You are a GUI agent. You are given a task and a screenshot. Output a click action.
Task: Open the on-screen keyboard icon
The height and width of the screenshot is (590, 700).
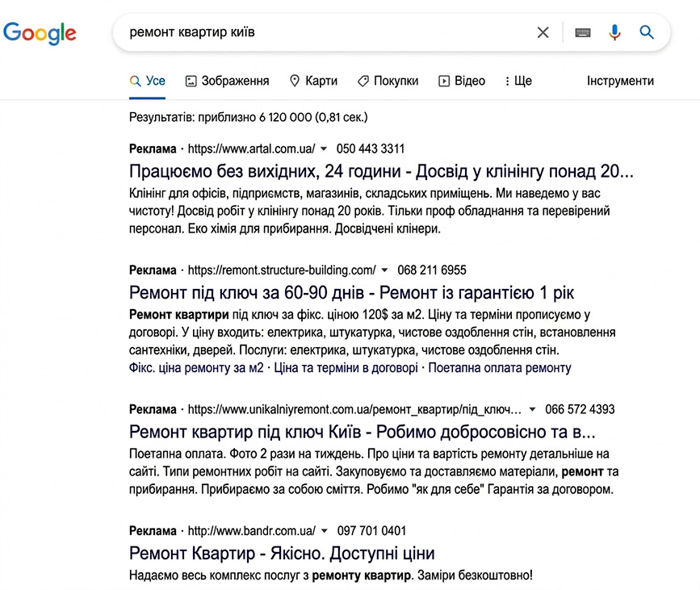[583, 32]
